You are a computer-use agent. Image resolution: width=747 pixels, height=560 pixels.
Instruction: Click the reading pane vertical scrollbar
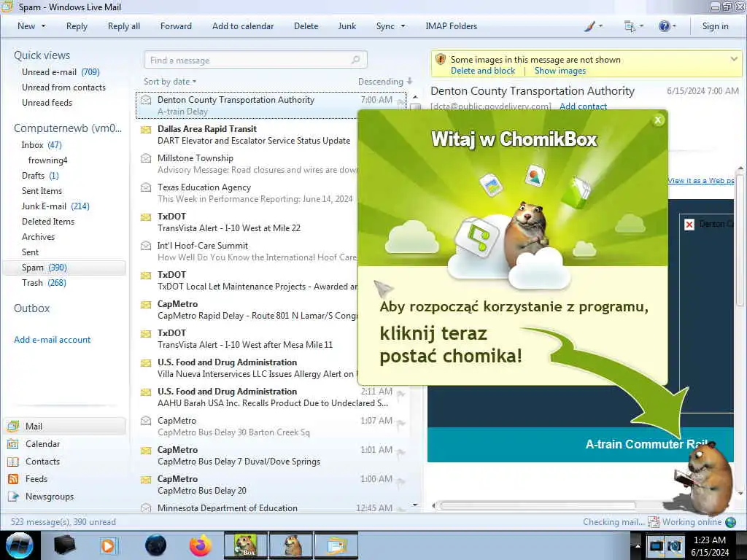(740, 238)
